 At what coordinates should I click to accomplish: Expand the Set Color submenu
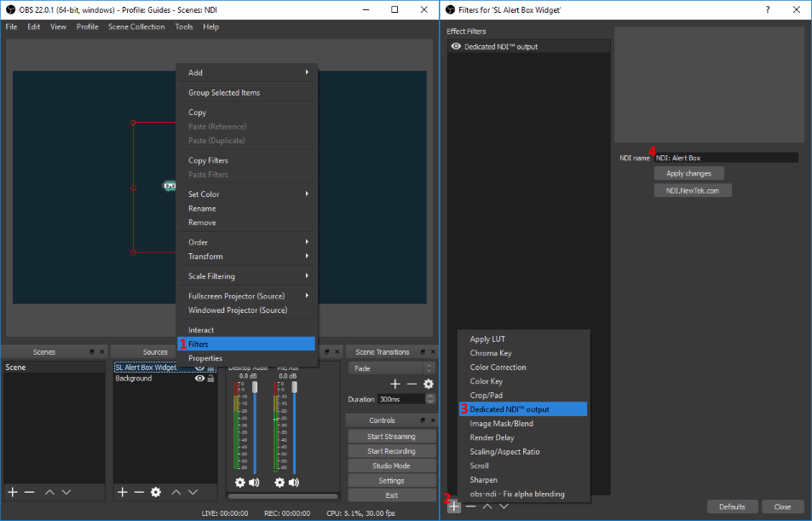246,194
